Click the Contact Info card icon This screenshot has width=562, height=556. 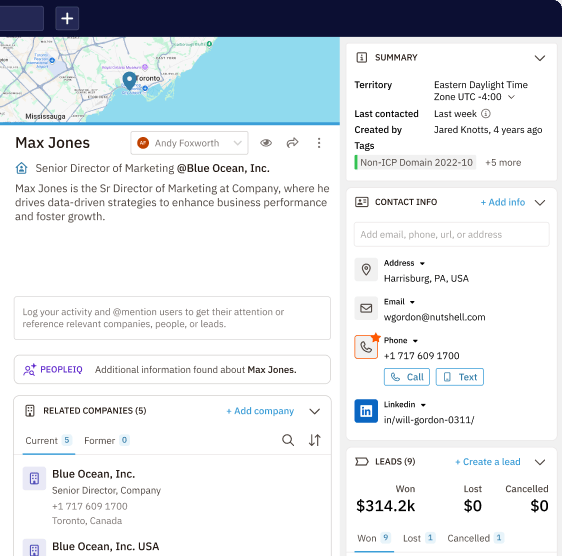click(362, 202)
